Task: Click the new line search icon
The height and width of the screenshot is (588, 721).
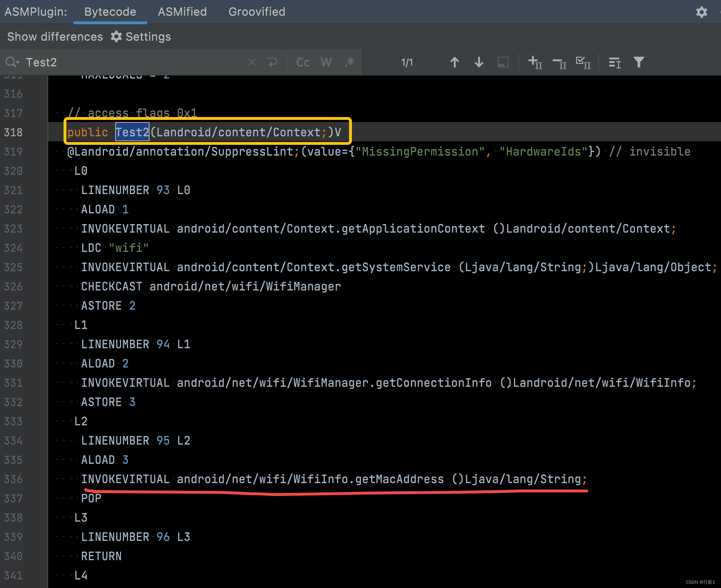Action: 272,62
